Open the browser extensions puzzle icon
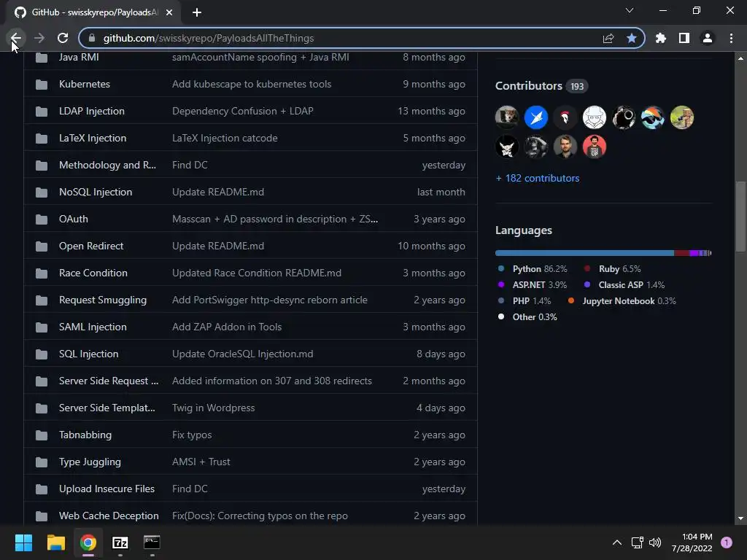Viewport: 747px width, 560px height. coord(661,38)
